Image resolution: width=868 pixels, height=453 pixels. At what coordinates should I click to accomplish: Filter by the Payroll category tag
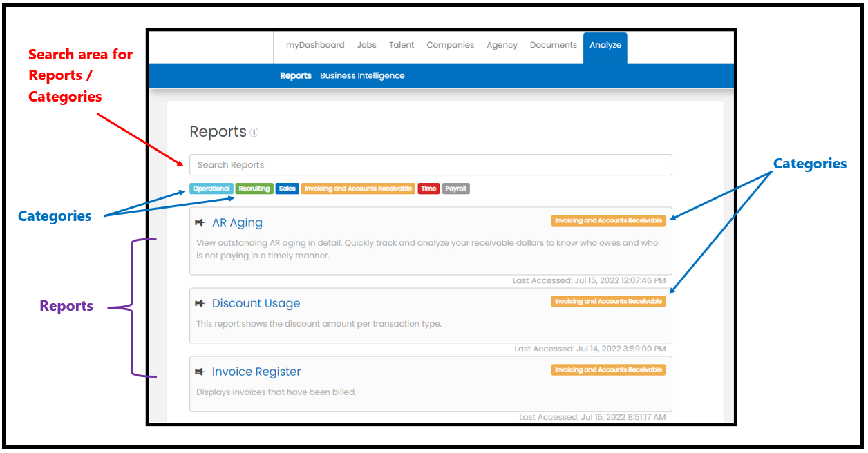pyautogui.click(x=456, y=189)
